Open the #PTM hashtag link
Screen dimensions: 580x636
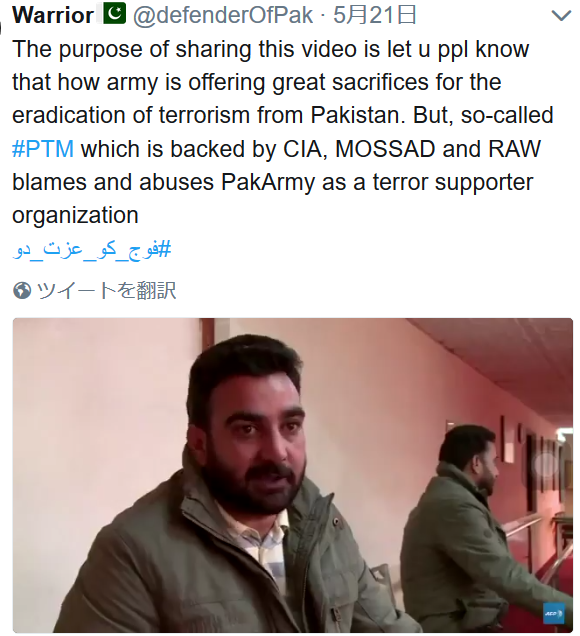point(43,148)
